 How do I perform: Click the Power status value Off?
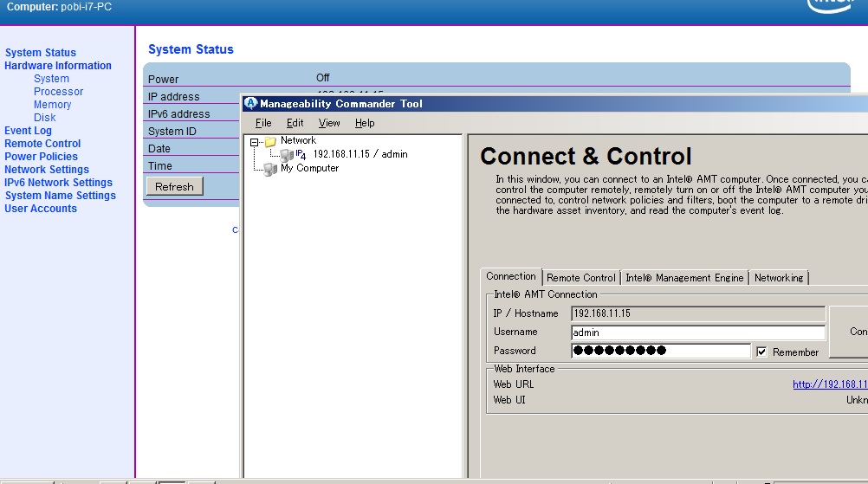[x=323, y=77]
